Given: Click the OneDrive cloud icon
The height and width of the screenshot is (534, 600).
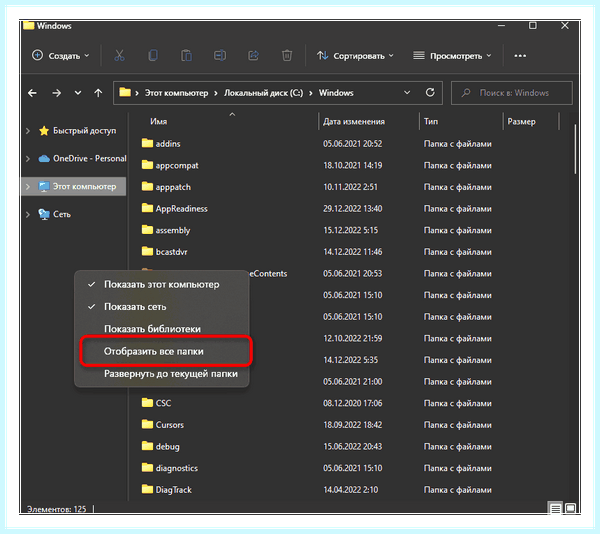Looking at the screenshot, I should 44,158.
